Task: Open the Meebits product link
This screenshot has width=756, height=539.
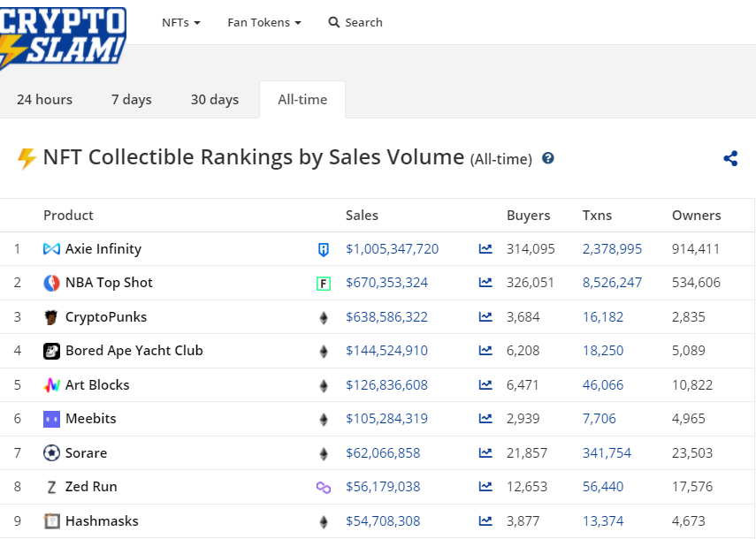Action: 91,419
